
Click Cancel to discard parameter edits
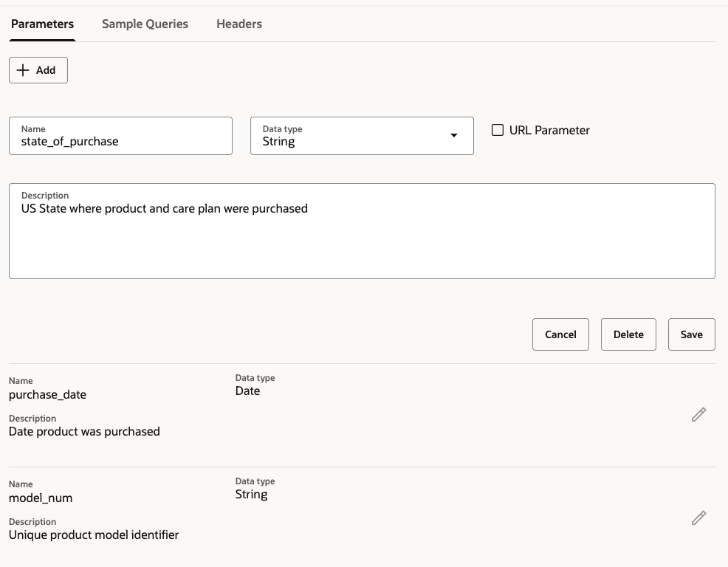tap(560, 334)
